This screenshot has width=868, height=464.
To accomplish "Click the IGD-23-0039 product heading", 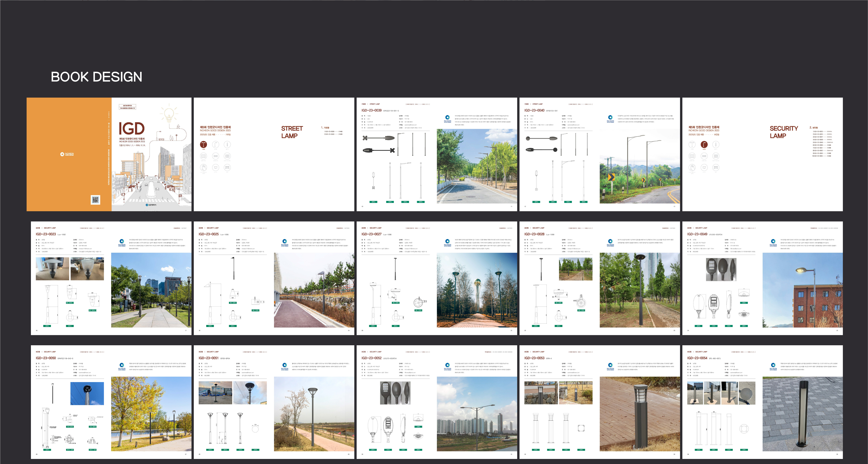I will tap(371, 110).
